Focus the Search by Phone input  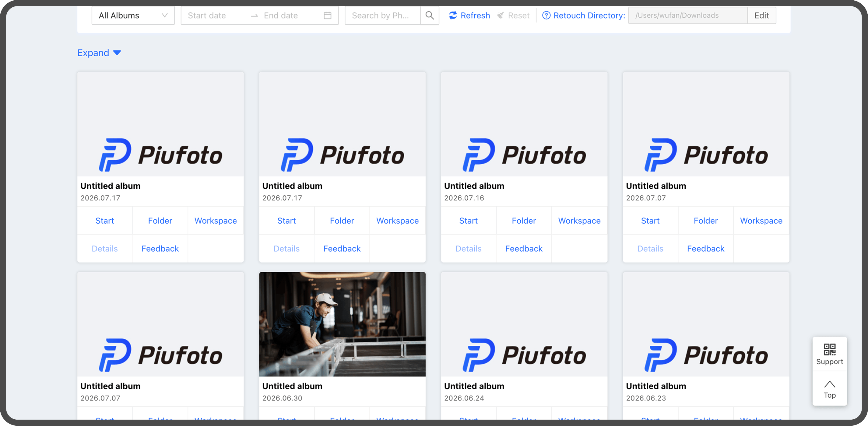pos(383,16)
